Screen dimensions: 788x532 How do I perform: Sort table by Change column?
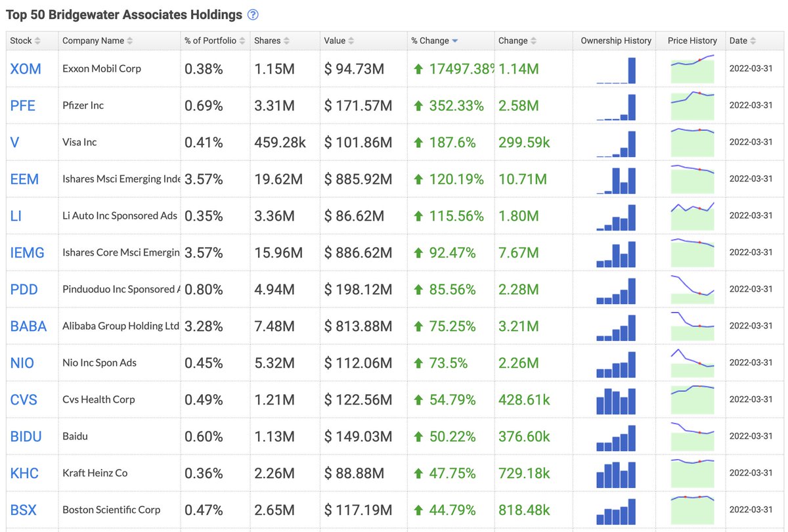(517, 41)
